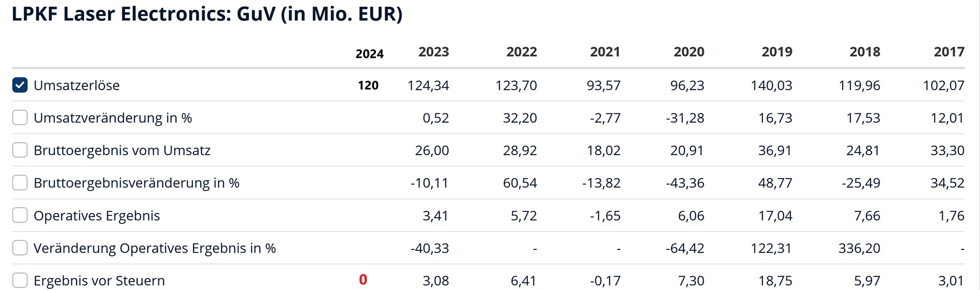
Task: Select the 2022 column header
Action: [x=521, y=52]
